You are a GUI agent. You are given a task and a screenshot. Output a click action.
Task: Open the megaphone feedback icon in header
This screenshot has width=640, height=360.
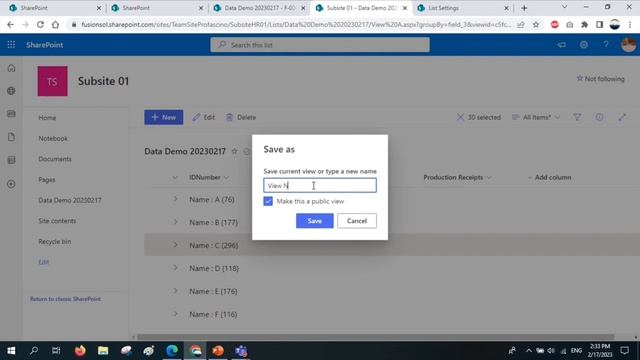click(x=562, y=45)
